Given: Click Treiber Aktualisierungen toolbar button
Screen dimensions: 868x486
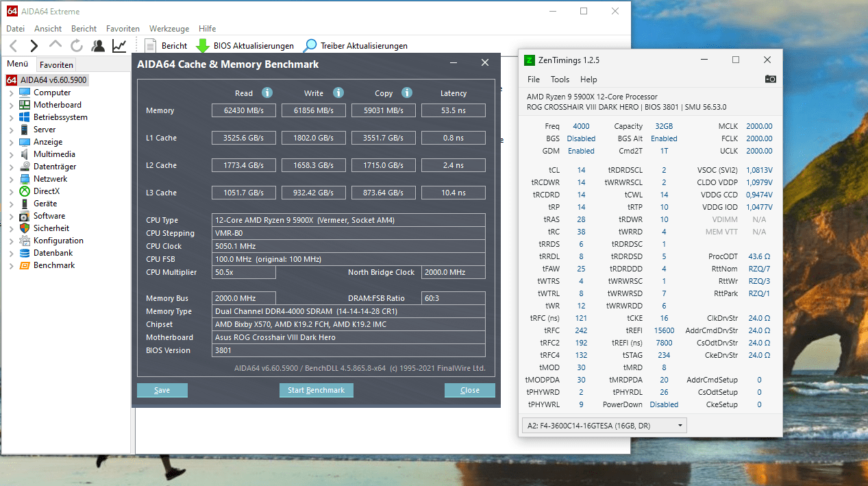Looking at the screenshot, I should click(x=356, y=46).
